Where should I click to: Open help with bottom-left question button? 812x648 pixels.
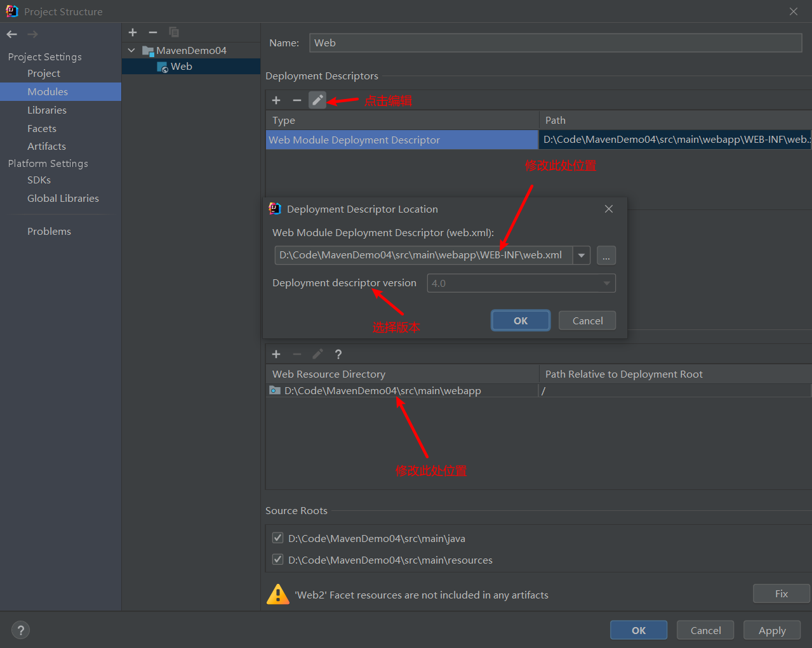(21, 630)
